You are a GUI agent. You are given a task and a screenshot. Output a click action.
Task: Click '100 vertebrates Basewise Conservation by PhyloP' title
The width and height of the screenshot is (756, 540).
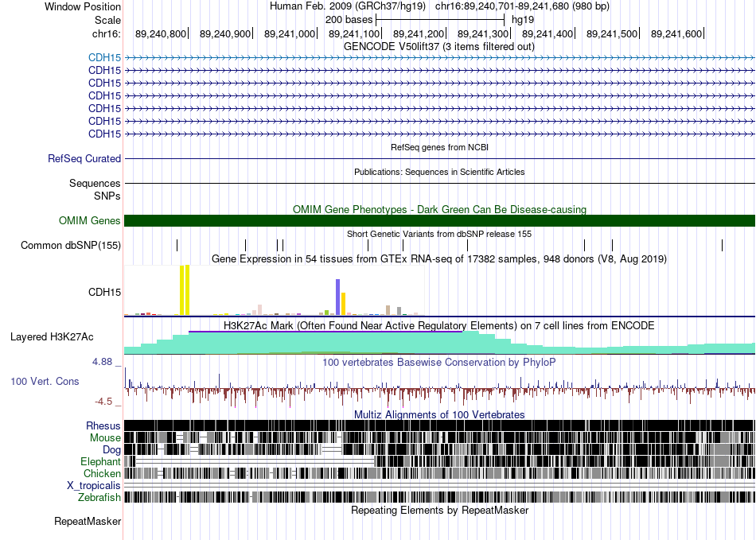tap(439, 362)
